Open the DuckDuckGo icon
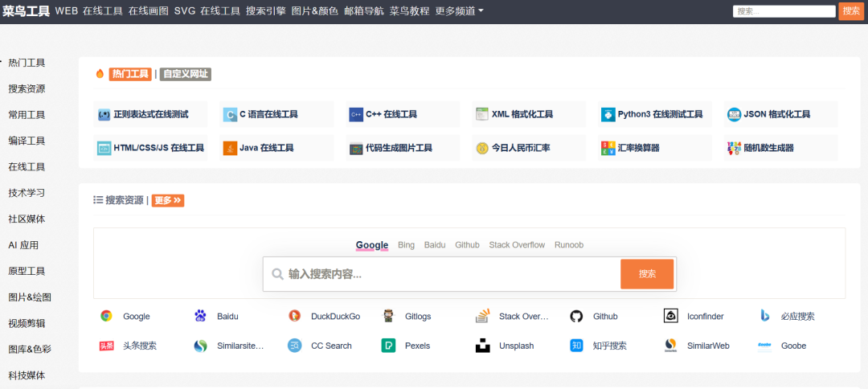The image size is (868, 389). coord(294,316)
